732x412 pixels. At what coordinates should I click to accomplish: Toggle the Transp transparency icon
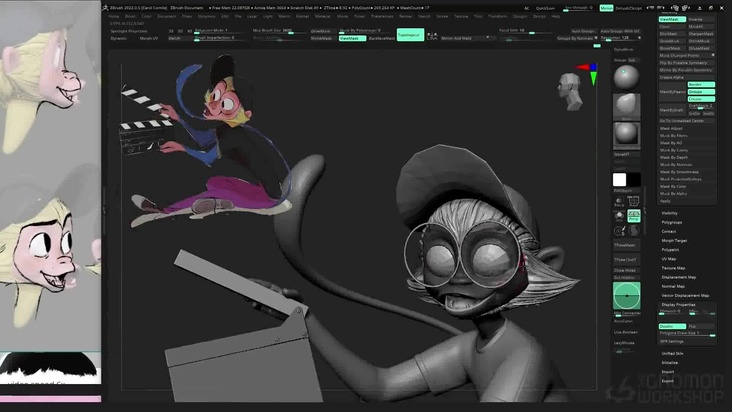(x=619, y=202)
